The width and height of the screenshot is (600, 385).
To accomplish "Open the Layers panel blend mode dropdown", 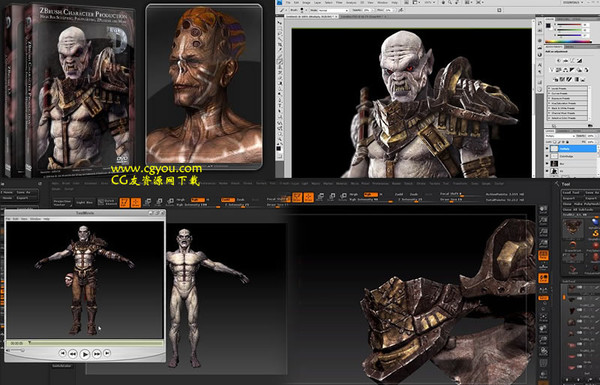I will 560,136.
